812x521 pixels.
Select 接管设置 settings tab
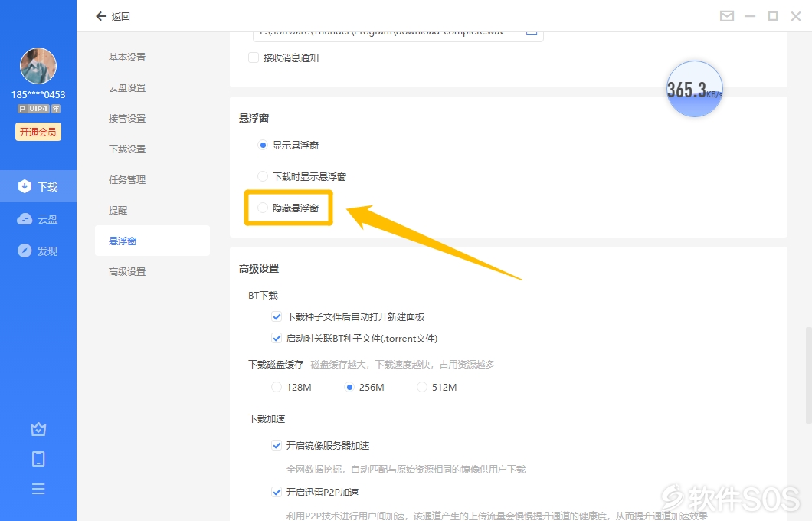pos(152,118)
